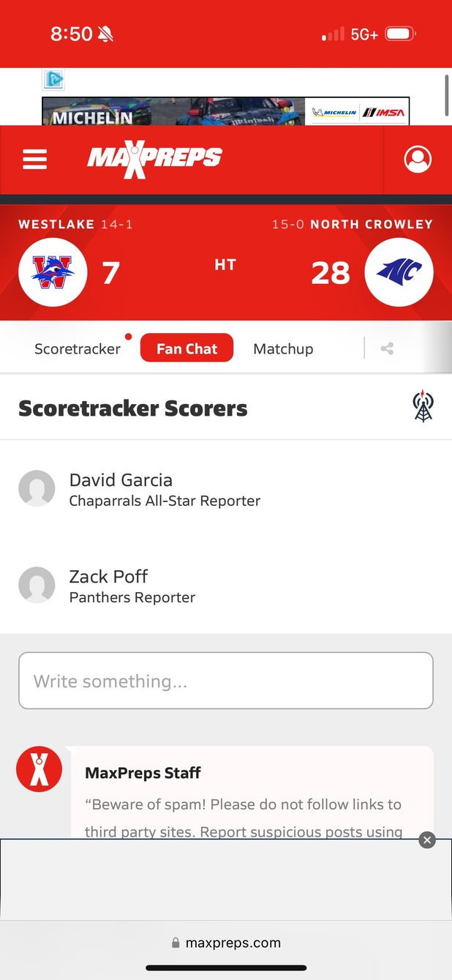Screen dimensions: 452x980
Task: Open David Garcia's reporter name link
Action: (121, 480)
